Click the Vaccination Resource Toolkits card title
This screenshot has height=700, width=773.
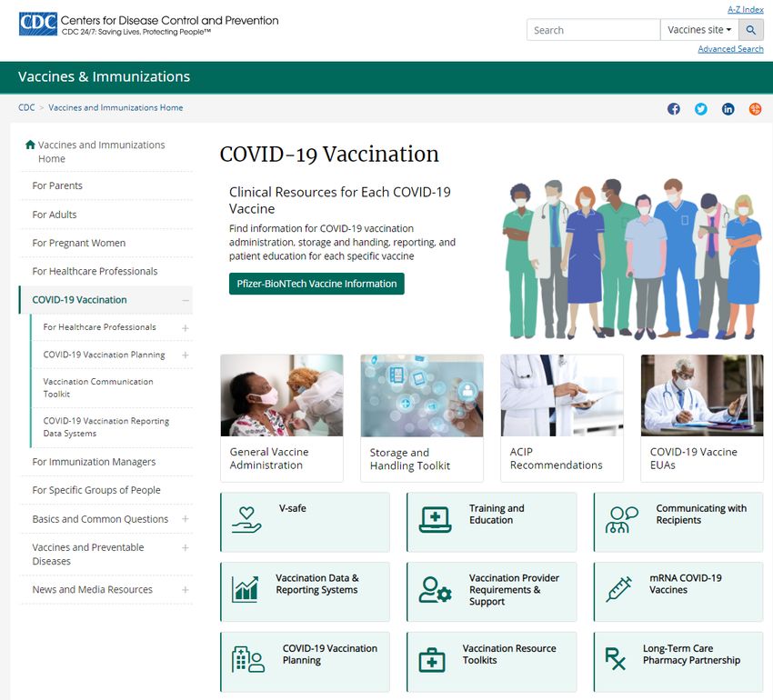click(x=508, y=655)
